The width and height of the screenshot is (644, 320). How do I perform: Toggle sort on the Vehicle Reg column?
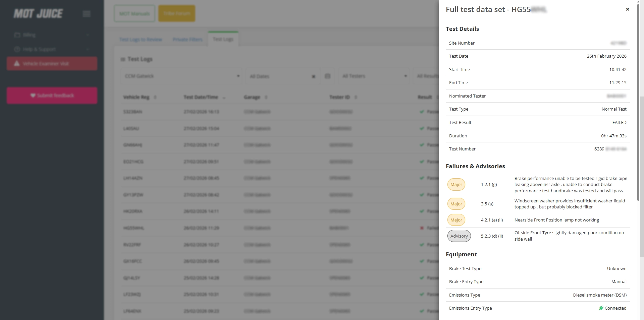[x=155, y=97]
